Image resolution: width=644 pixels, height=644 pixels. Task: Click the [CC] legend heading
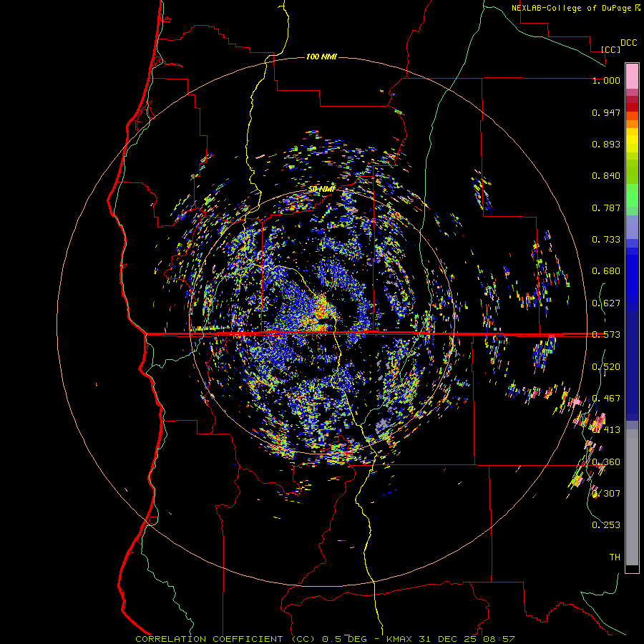click(x=611, y=49)
